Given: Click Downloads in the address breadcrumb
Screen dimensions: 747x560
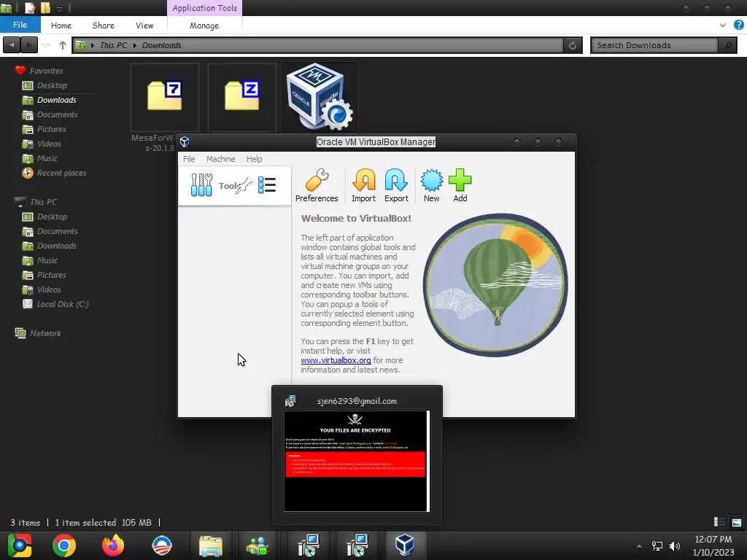Looking at the screenshot, I should tap(161, 45).
